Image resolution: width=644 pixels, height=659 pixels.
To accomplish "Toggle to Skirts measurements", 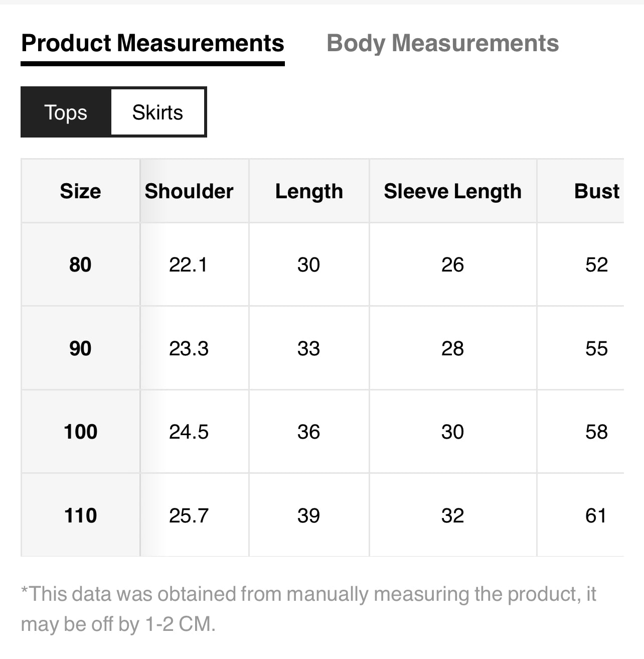I will tap(157, 112).
